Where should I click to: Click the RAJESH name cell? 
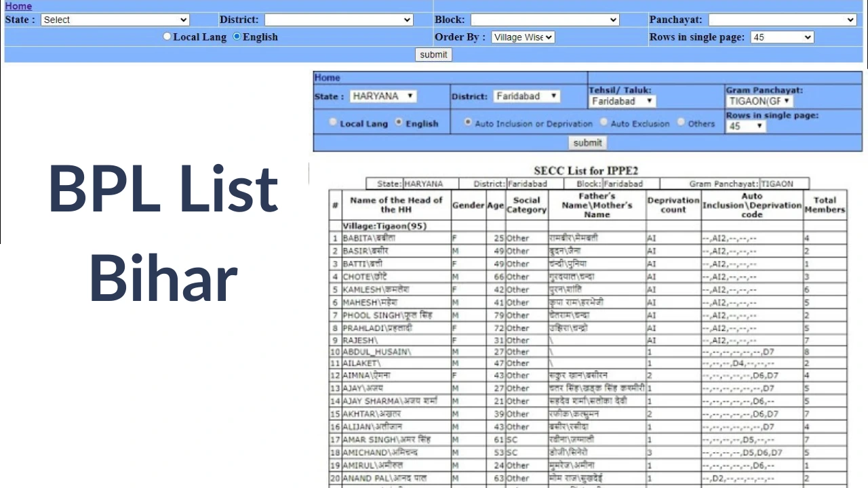click(396, 340)
